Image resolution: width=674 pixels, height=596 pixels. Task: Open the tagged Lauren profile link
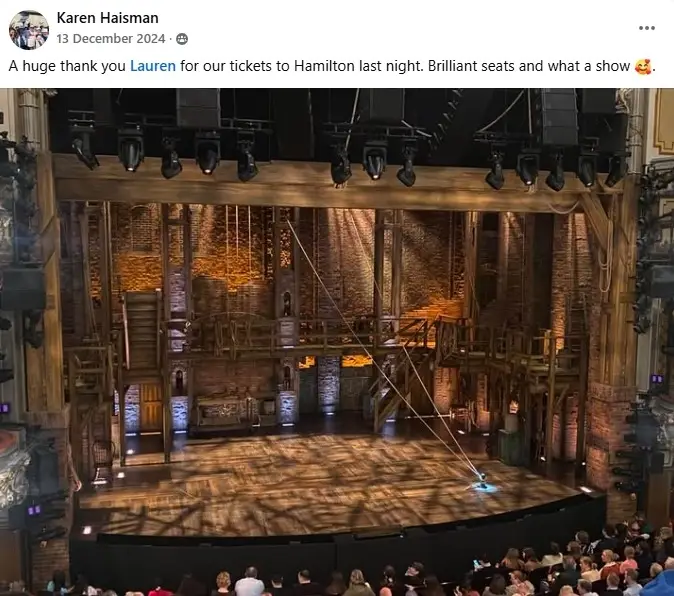pyautogui.click(x=153, y=66)
